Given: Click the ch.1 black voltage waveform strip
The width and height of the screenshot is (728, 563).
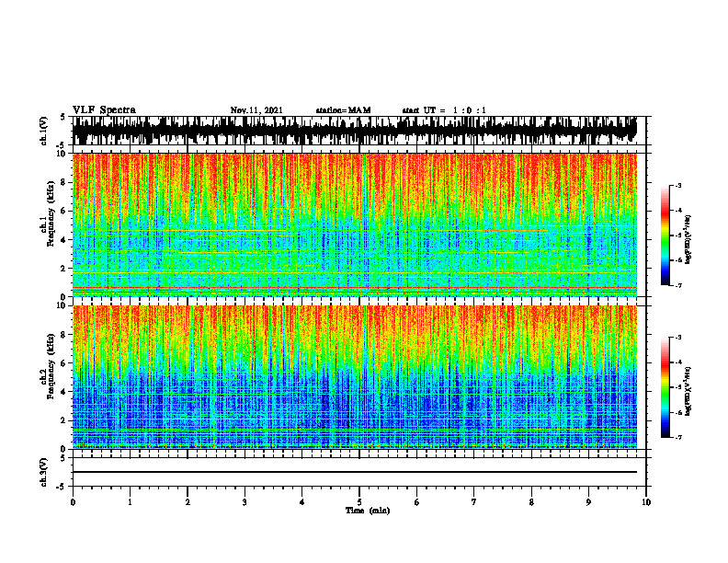Looking at the screenshot, I should pyautogui.click(x=354, y=131).
